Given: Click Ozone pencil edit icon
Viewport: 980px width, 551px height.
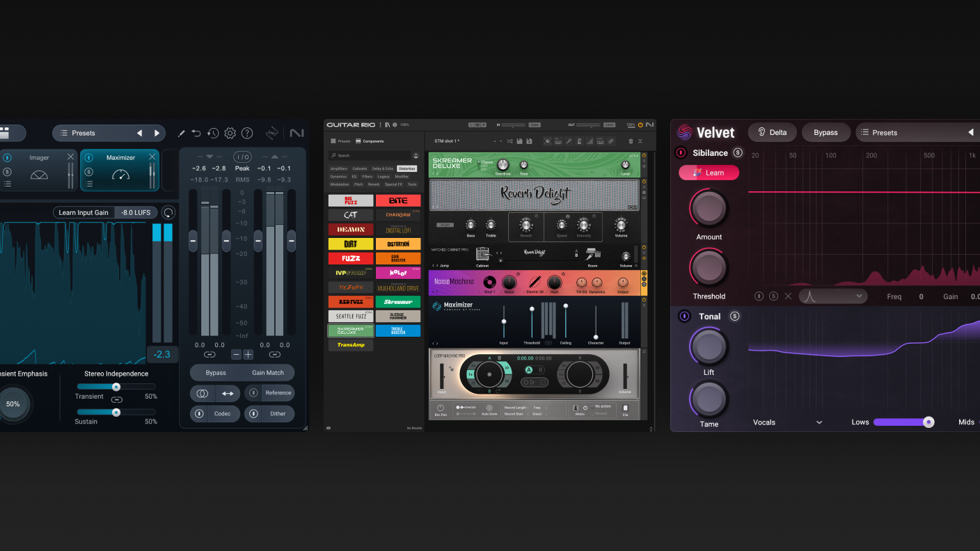Looking at the screenshot, I should (x=181, y=133).
